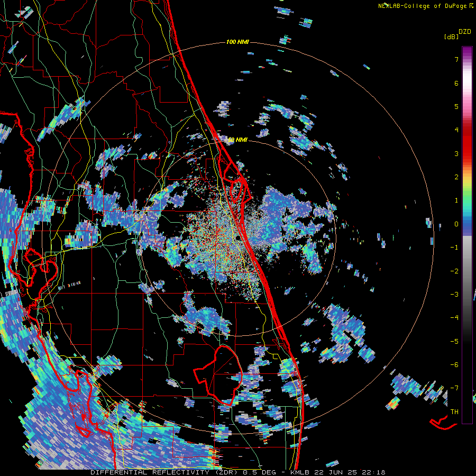Click the -4 value on the scale
Image resolution: width=476 pixels, height=476 pixels.
click(x=454, y=317)
